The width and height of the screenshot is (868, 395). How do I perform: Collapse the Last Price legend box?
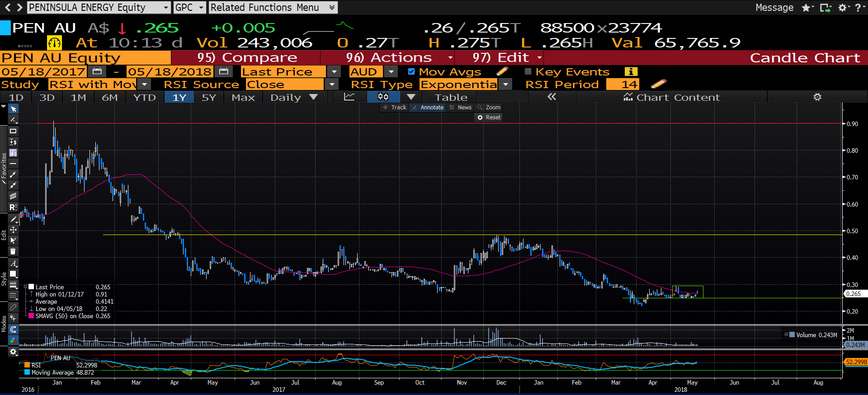click(x=25, y=287)
